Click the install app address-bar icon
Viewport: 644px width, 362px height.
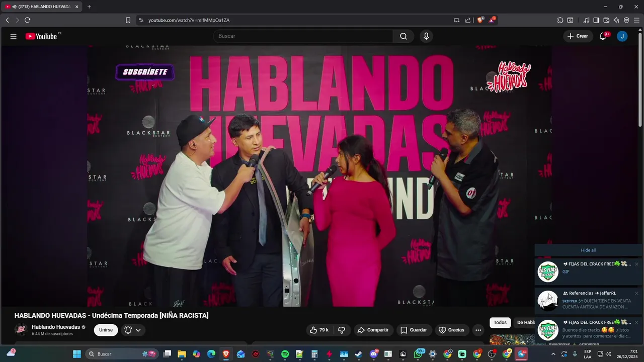[456, 20]
